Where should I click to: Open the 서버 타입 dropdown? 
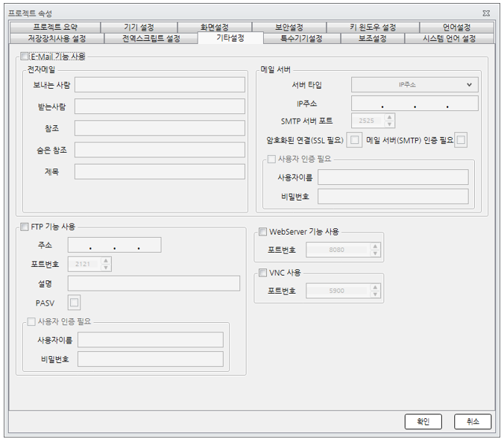coord(415,85)
